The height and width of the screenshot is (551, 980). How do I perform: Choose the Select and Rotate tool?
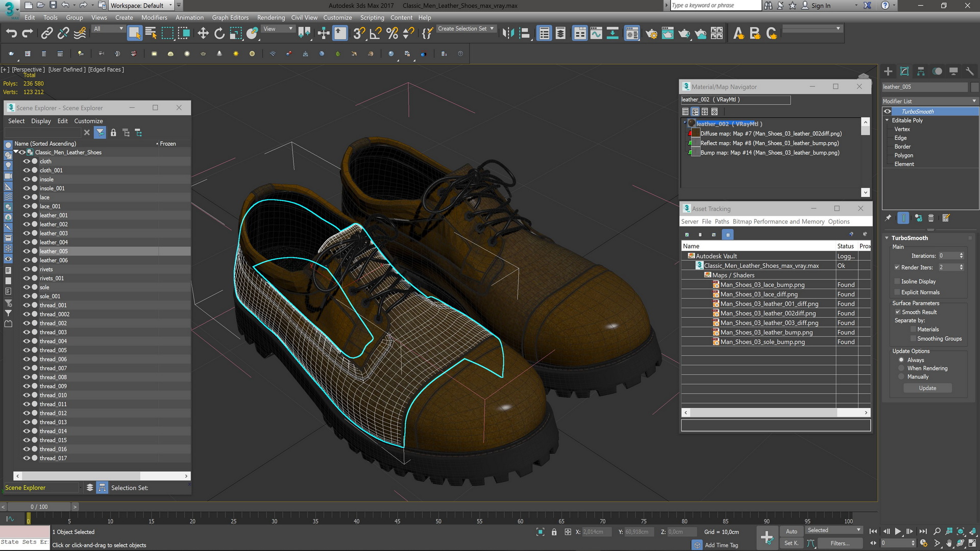click(x=219, y=34)
